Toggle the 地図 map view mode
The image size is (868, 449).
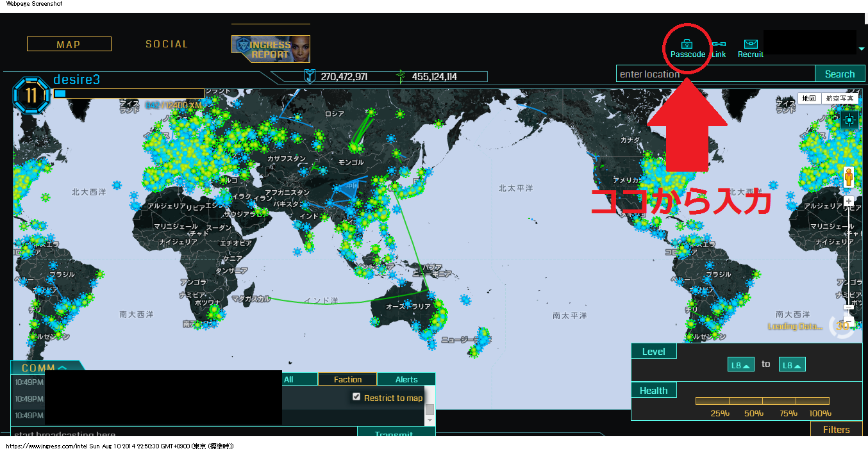810,98
